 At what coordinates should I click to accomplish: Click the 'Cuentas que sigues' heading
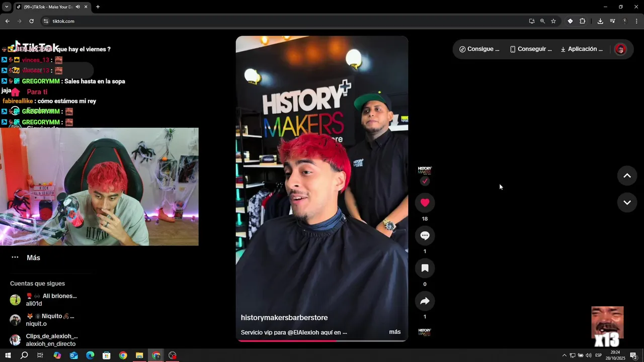point(37,284)
